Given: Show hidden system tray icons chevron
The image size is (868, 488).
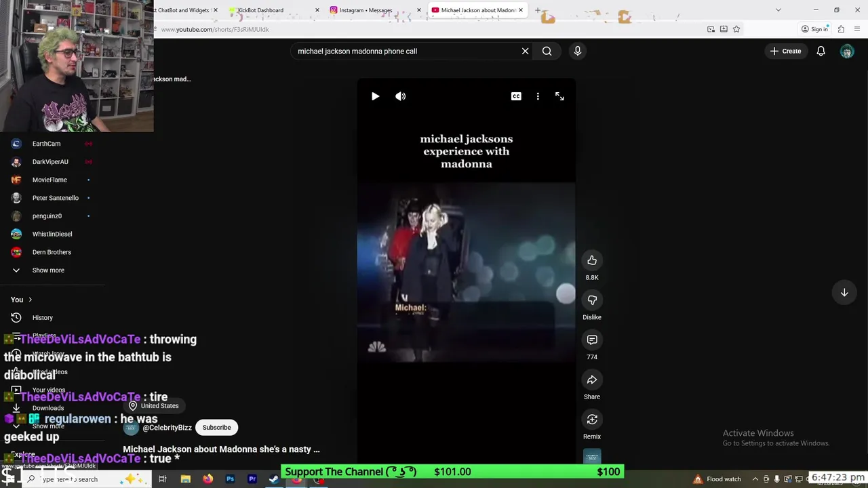Looking at the screenshot, I should point(755,479).
